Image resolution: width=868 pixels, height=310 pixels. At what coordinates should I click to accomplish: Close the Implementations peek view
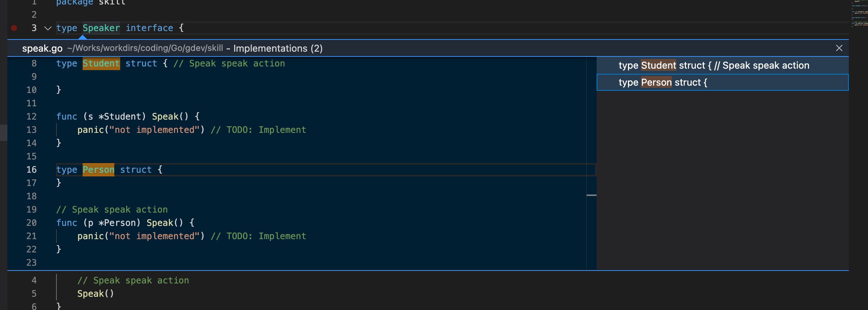(839, 48)
